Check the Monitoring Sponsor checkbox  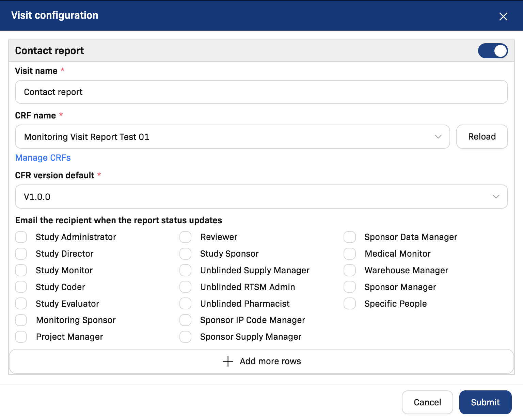(x=21, y=320)
